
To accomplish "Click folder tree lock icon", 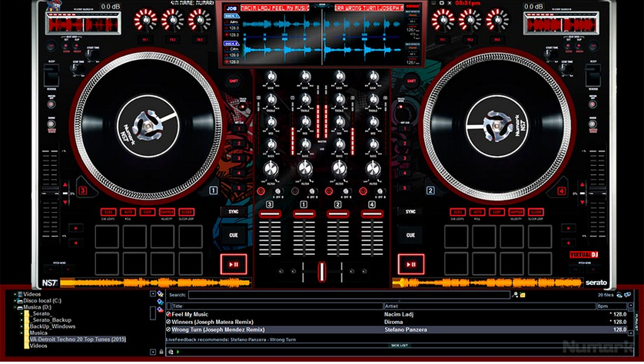I will 161,352.
